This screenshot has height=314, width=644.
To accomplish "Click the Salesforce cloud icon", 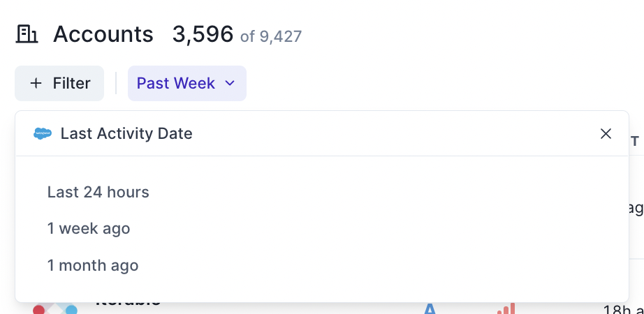I will pyautogui.click(x=43, y=133).
